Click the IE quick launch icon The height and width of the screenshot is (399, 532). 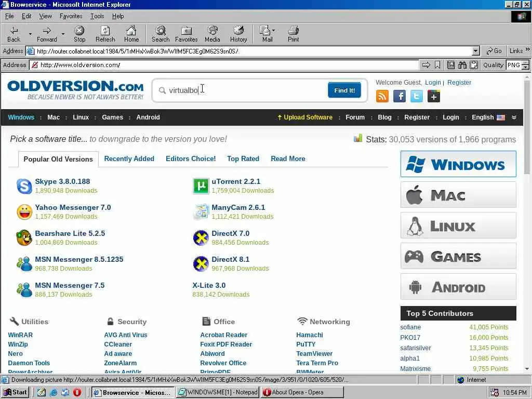(x=54, y=392)
